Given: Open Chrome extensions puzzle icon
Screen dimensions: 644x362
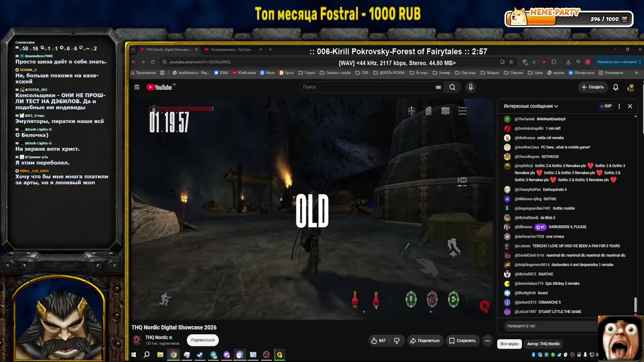Looking at the screenshot, I should 554,62.
